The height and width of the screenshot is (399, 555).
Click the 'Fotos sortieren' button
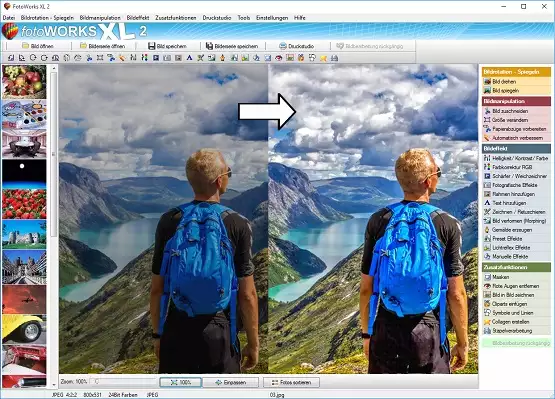tap(291, 382)
